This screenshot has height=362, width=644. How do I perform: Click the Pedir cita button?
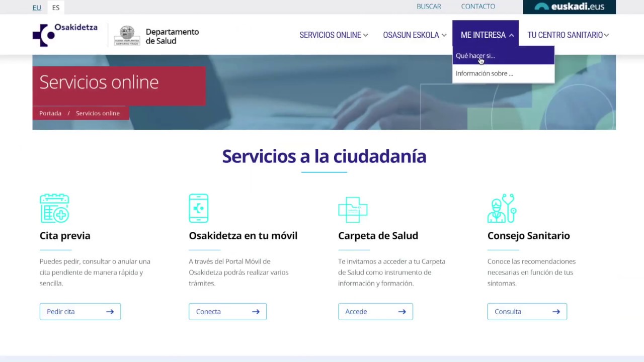tap(80, 312)
